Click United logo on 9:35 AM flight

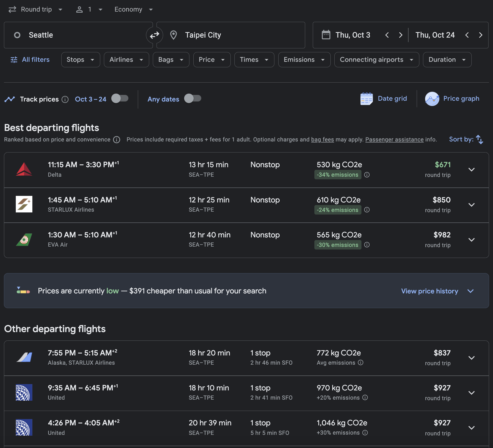click(24, 393)
